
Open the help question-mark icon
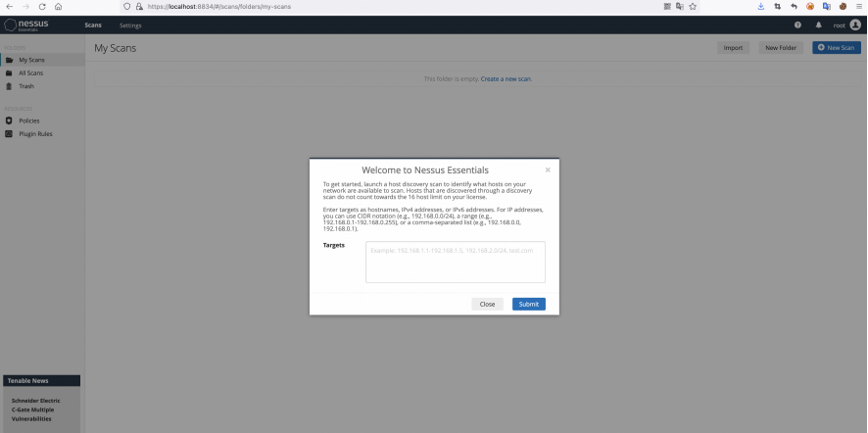[x=797, y=24]
